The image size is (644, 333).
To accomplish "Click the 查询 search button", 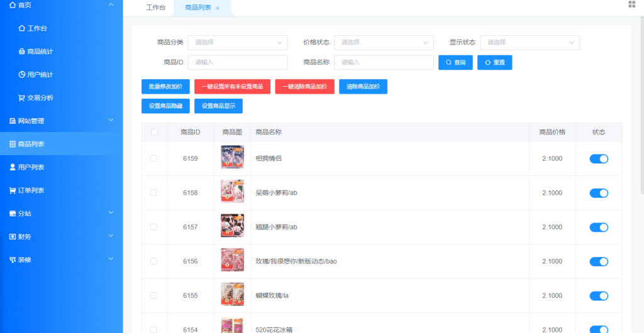I will pos(455,63).
